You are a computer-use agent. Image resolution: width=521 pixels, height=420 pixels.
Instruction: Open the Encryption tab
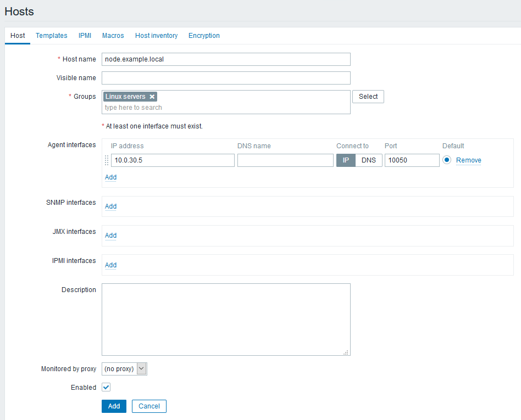(x=204, y=35)
